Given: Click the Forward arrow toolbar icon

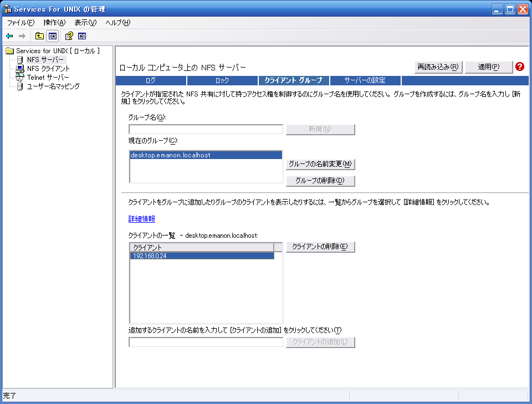Looking at the screenshot, I should 22,36.
